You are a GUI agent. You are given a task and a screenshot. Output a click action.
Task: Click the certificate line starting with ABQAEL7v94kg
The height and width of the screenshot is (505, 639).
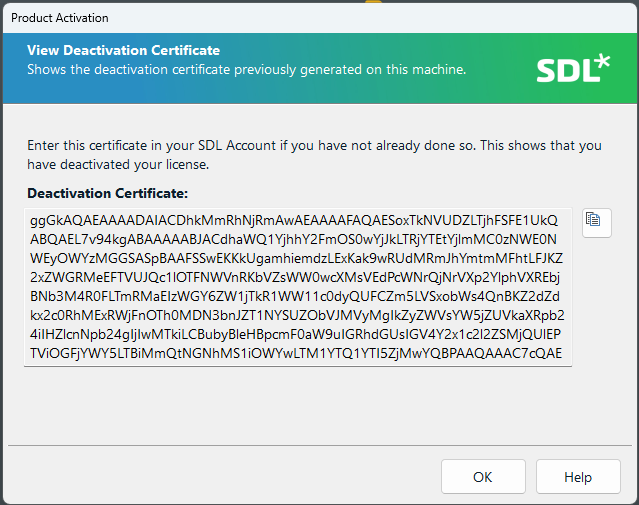click(x=296, y=239)
